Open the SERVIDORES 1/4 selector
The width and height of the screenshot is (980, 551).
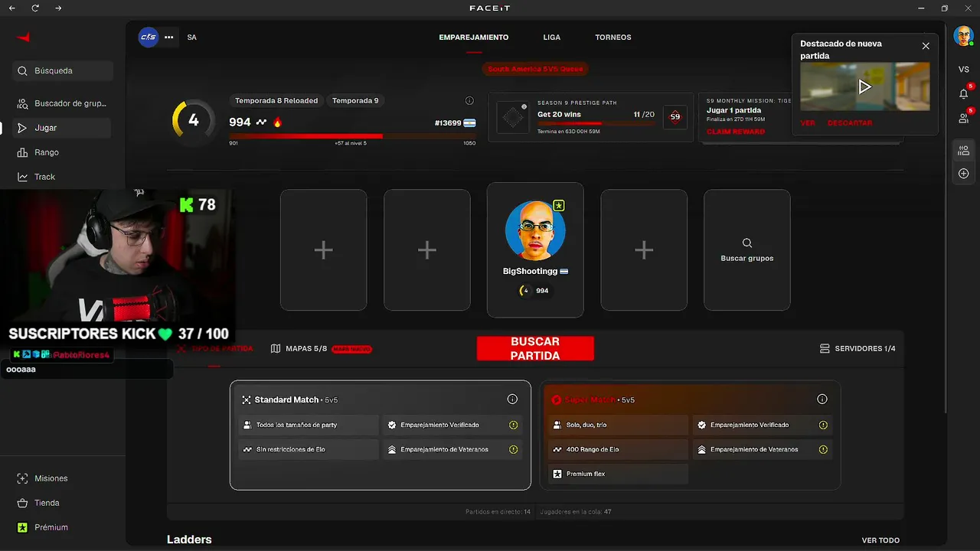point(857,349)
